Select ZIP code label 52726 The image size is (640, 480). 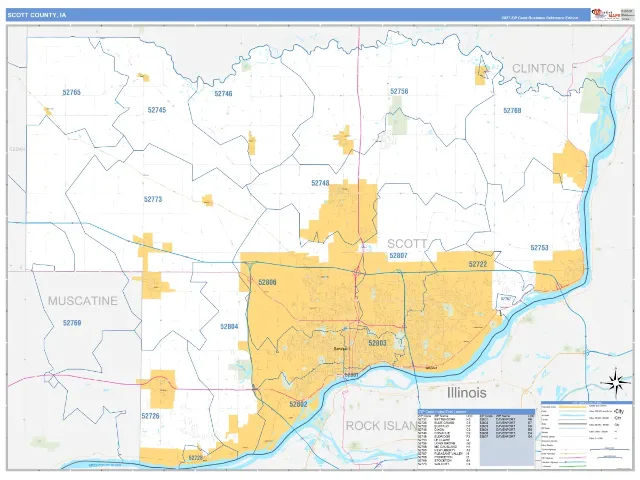[150, 416]
